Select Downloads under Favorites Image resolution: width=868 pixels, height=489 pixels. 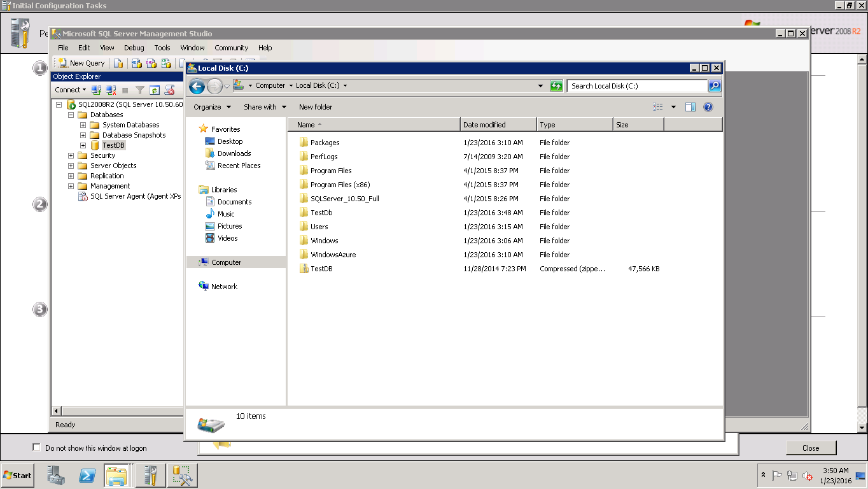tap(228, 153)
